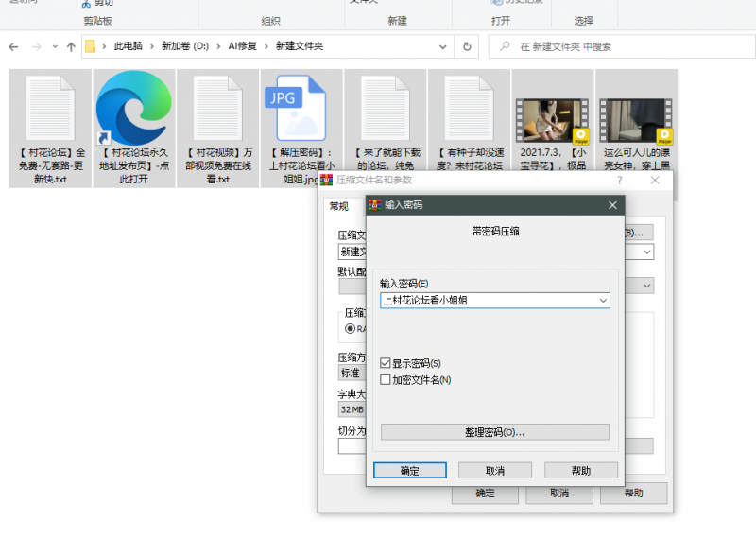Click the WinRAR icon in password dialog title
The width and height of the screenshot is (756, 556).
click(375, 205)
